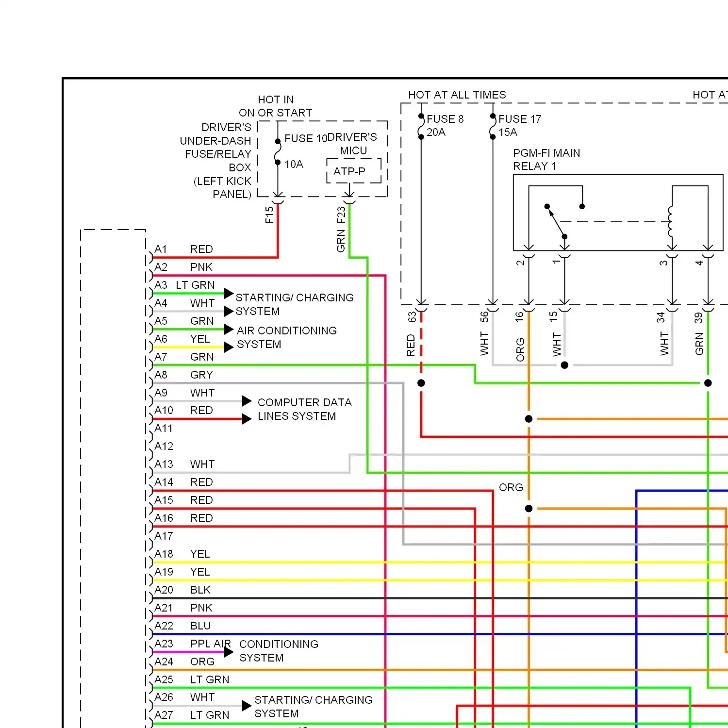Click the LT GRN wire label at pin A3

coord(195,285)
